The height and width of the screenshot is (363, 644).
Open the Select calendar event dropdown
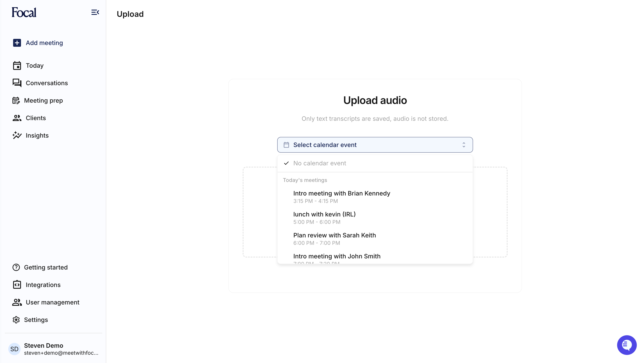coord(375,145)
